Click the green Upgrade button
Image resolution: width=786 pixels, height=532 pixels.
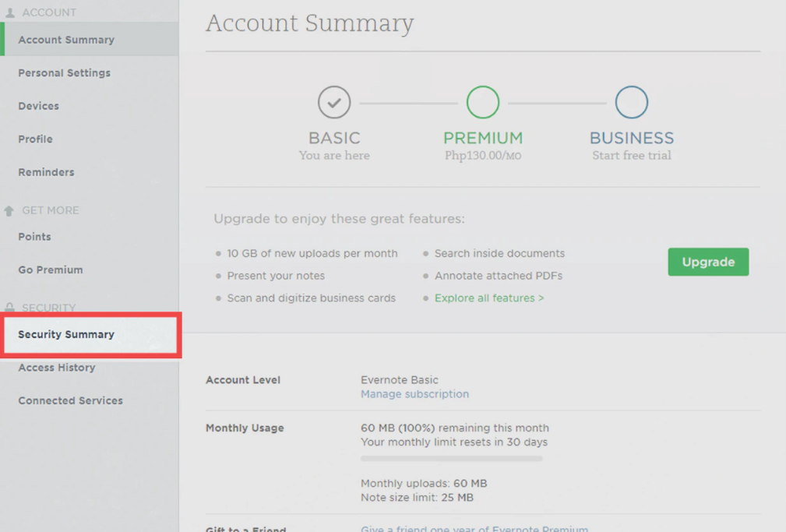pos(708,262)
